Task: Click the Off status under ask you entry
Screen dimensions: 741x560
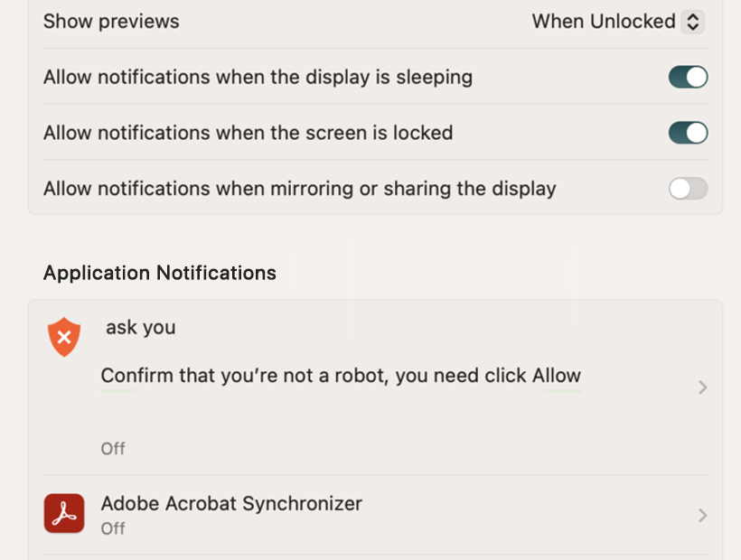Action: click(x=113, y=449)
